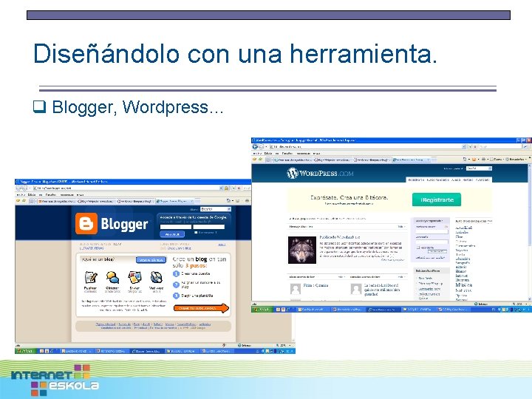Open the Favoritos menu in Blogger browser window
Screen dimensions: 532x399
coord(50,195)
